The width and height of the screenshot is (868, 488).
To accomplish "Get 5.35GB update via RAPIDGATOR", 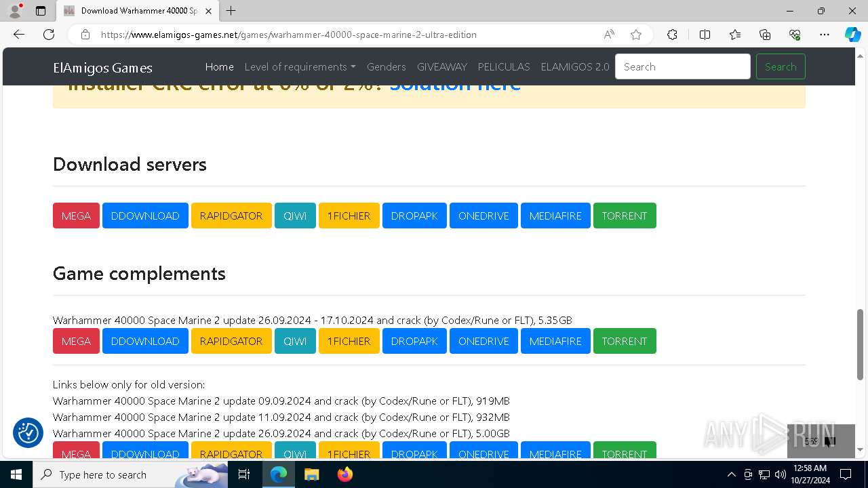I will (x=231, y=341).
